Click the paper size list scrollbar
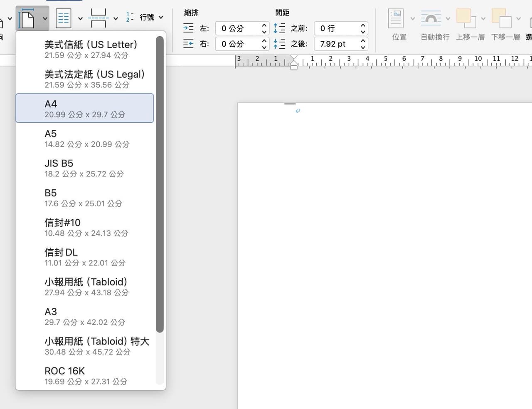 [160, 184]
